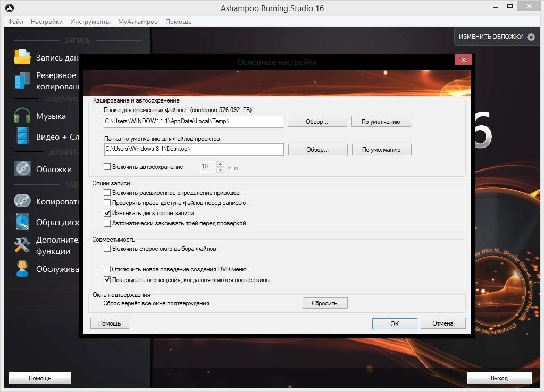Screen dimensions: 544x392
Task: Click the autosave minutes value field
Action: pyautogui.click(x=208, y=167)
